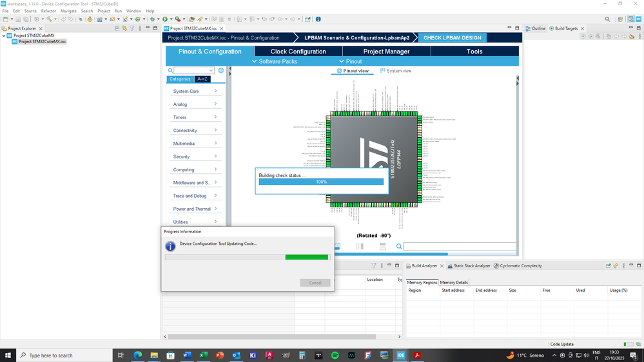Image resolution: width=644 pixels, height=362 pixels.
Task: Click LPBAM Scenario & Configuration breadcrumb
Action: [x=356, y=38]
